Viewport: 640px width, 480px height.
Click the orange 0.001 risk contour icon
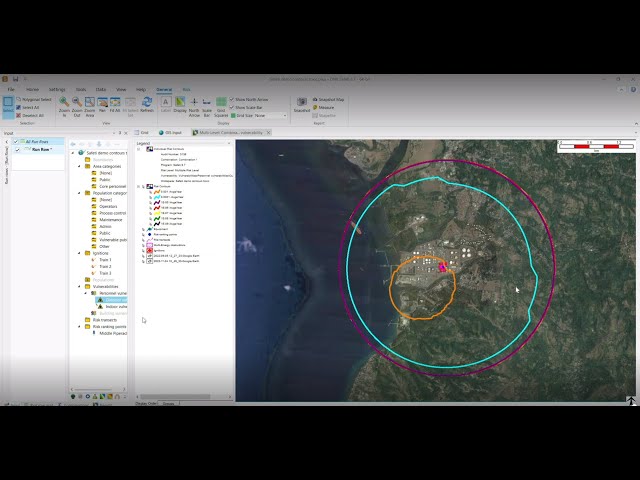[157, 191]
